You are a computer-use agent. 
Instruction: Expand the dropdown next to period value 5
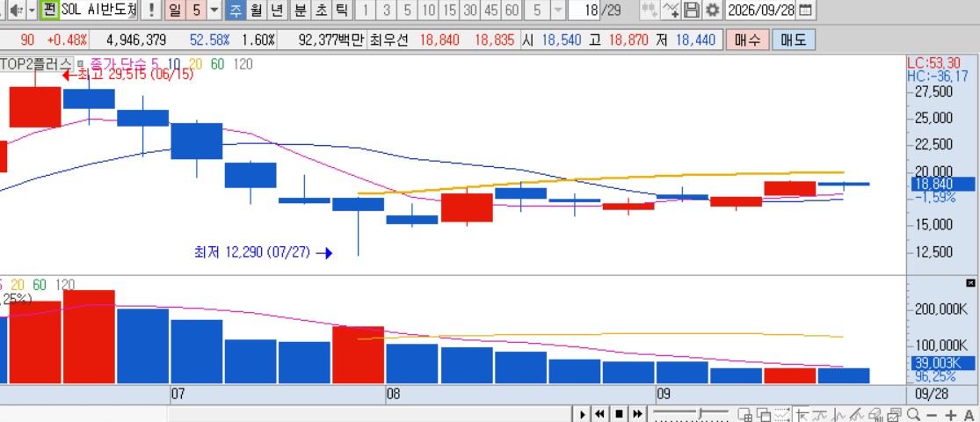click(214, 10)
